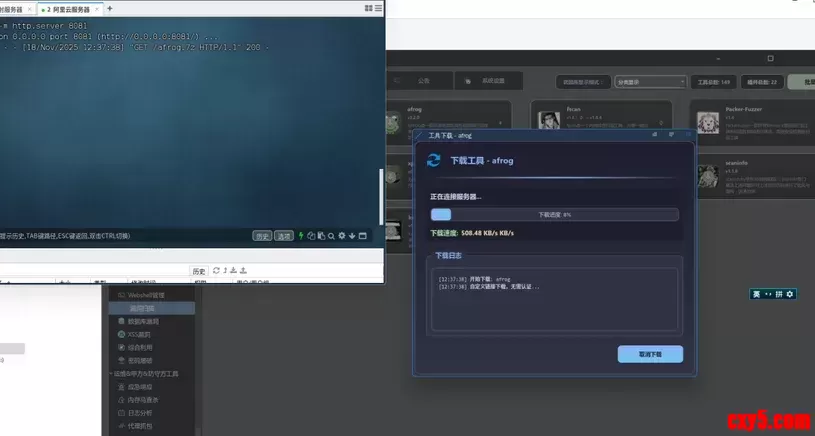Screen dimensions: 815x436
Task: Switch to the 阿里云服务器 terminal tab
Action: 71,8
